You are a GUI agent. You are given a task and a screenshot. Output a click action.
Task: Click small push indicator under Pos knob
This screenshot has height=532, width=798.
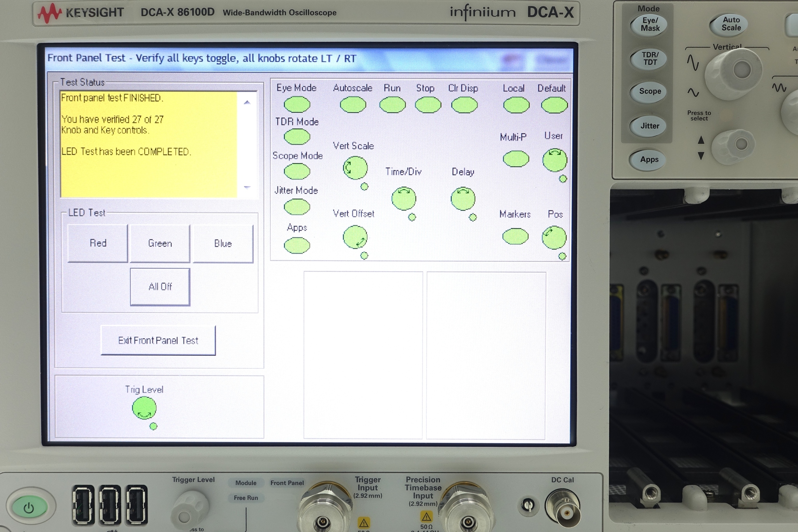pos(562,256)
